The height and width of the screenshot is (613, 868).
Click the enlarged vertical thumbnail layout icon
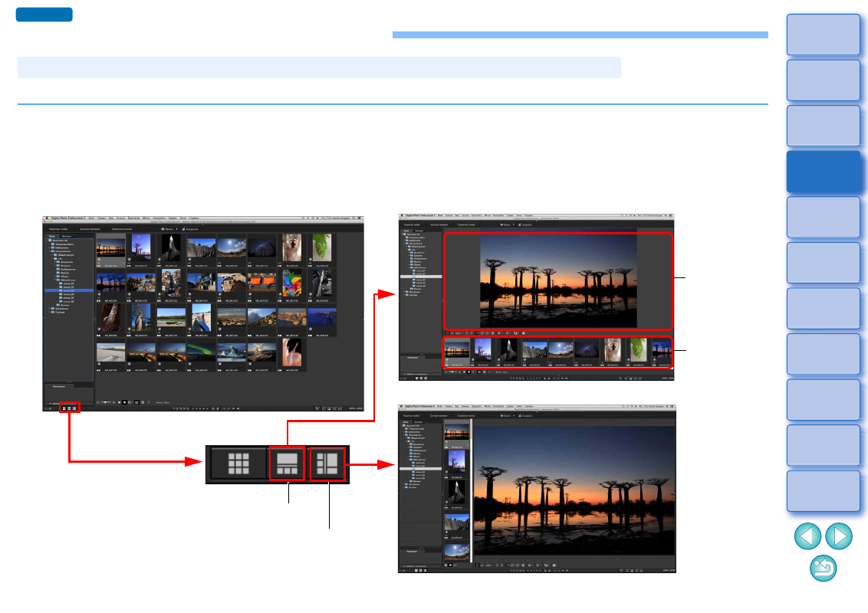327,464
